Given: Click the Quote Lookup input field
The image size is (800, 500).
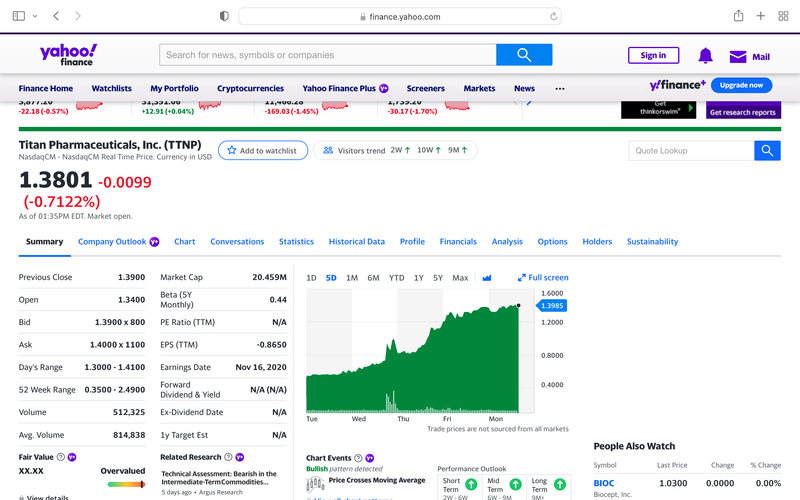Looking at the screenshot, I should pos(691,151).
